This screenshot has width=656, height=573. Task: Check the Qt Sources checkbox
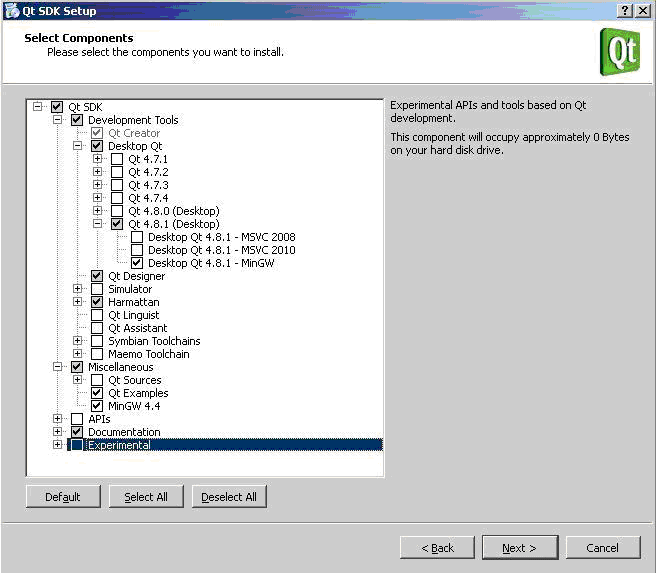97,380
